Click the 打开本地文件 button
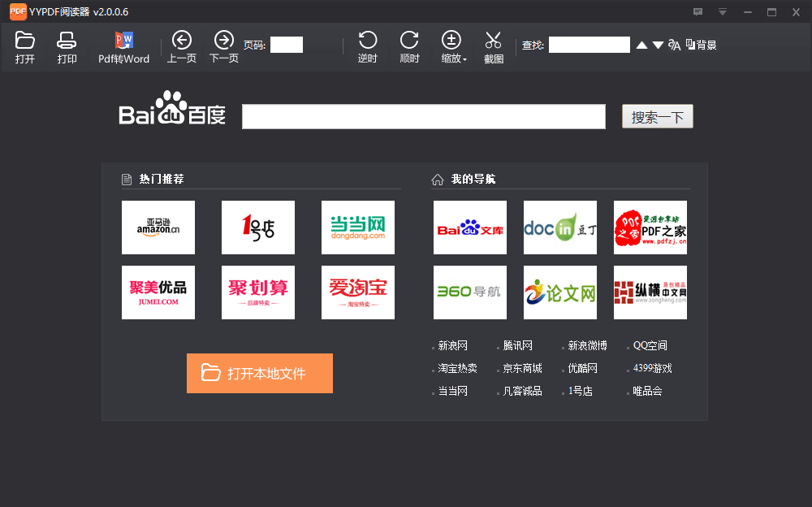The width and height of the screenshot is (812, 507). pos(259,373)
